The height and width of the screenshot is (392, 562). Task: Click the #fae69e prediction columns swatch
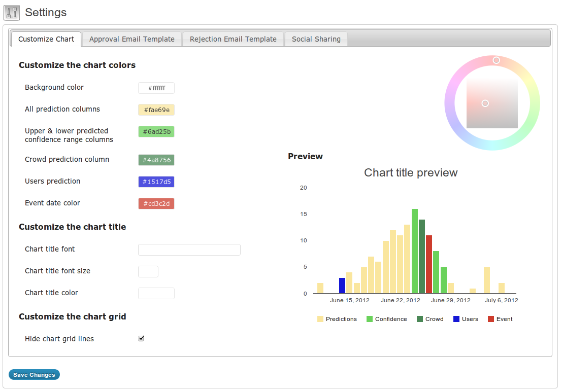156,110
